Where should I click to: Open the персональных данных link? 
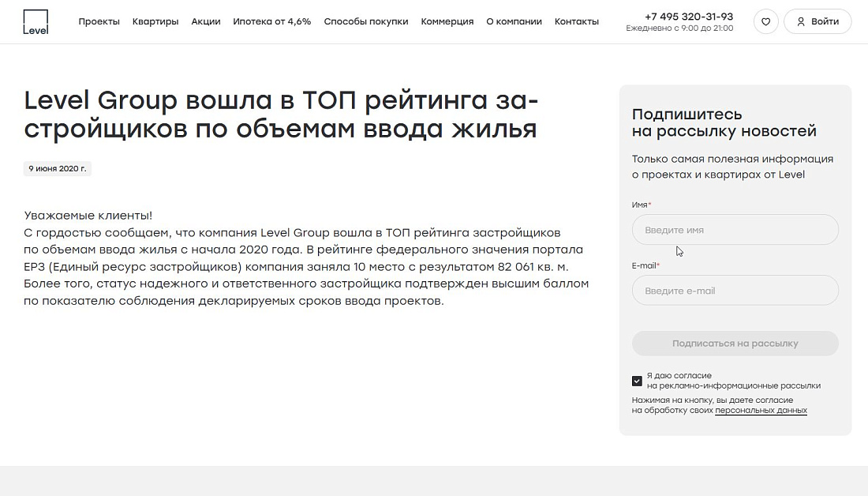[x=761, y=411]
